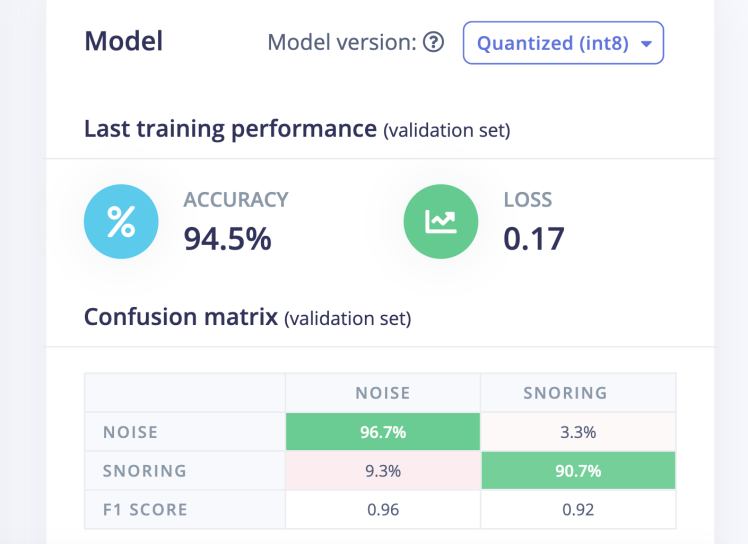Screen dimensions: 748x544
Task: Select the 90.7% snoring-snoring matrix cell
Action: pos(578,470)
